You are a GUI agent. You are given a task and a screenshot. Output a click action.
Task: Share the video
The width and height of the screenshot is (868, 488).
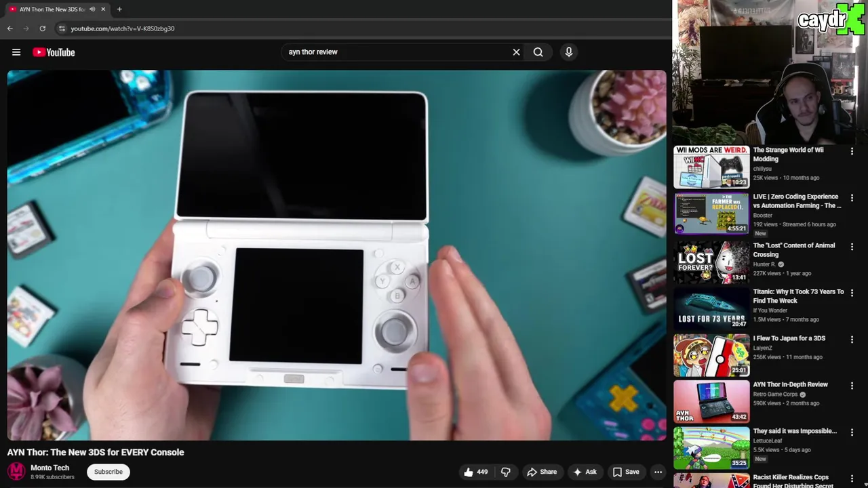click(x=542, y=472)
